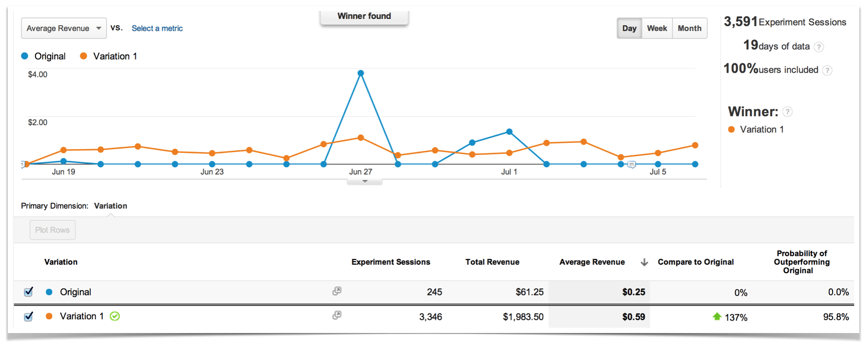868x351 pixels.
Task: Switch chart to Month view
Action: [689, 29]
